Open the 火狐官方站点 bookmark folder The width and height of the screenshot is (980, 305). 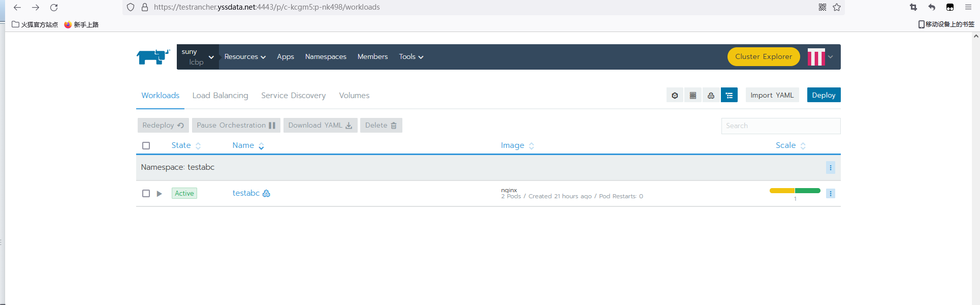click(35, 24)
